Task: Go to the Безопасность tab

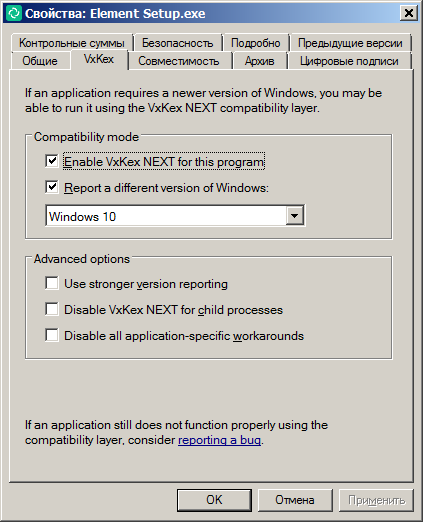Action: click(177, 43)
